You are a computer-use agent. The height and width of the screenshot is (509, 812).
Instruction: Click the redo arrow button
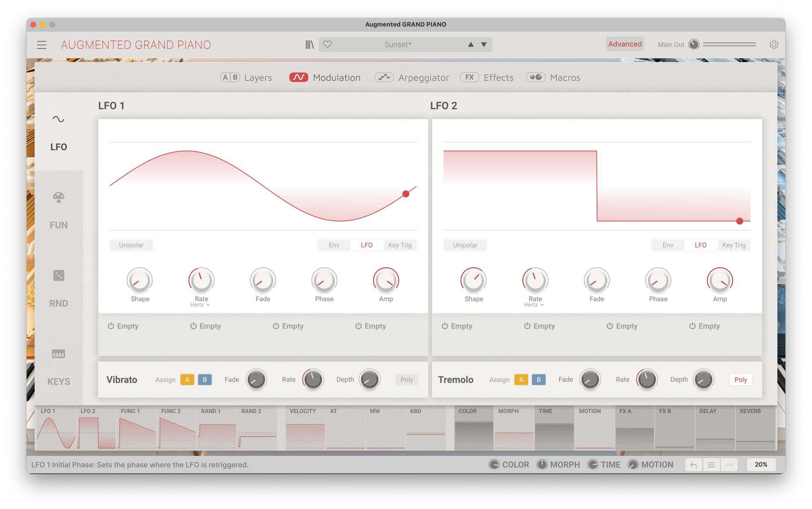(x=729, y=465)
